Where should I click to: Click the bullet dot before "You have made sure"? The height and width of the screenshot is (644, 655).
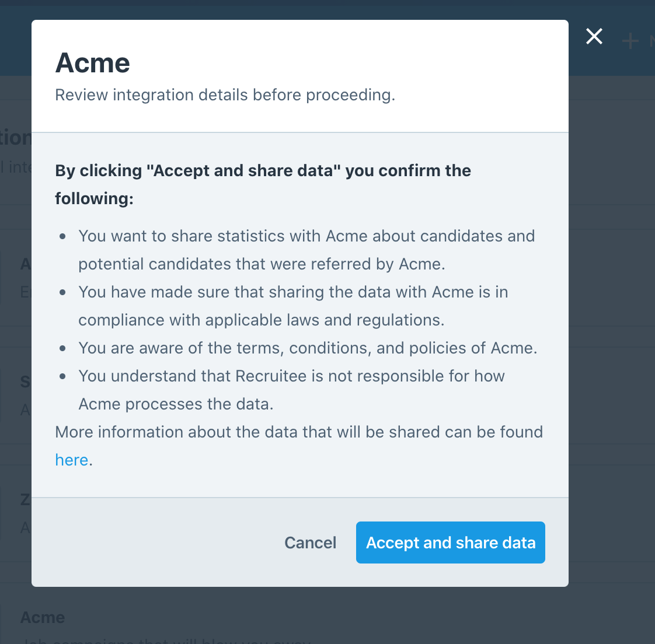(x=63, y=292)
